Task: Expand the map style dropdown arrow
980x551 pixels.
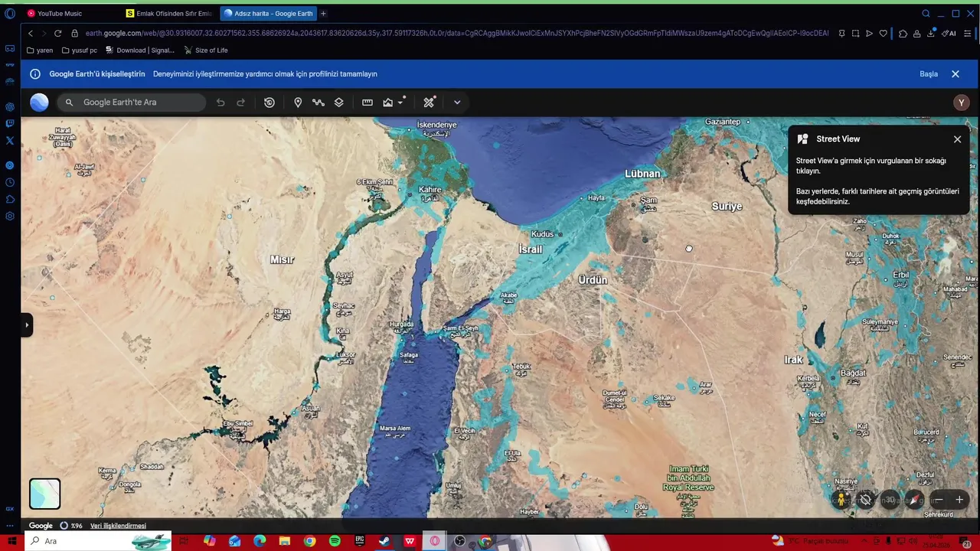Action: point(400,103)
